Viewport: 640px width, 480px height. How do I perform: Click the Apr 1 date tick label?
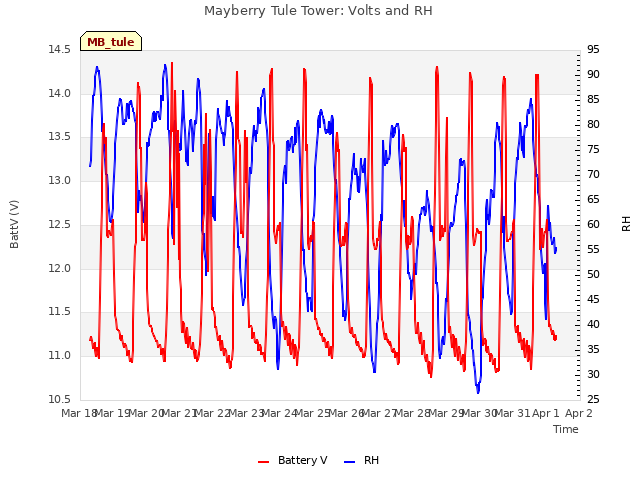coord(546,413)
